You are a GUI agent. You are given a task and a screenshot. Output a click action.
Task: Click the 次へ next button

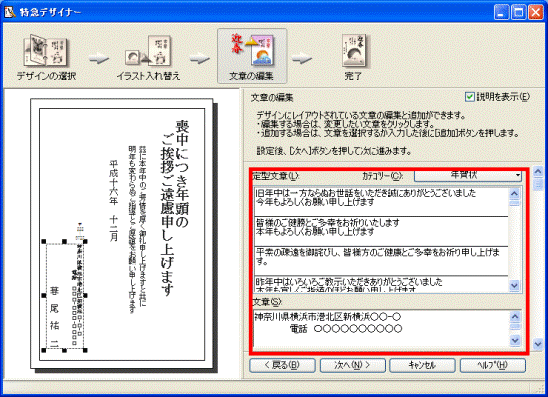tap(353, 366)
